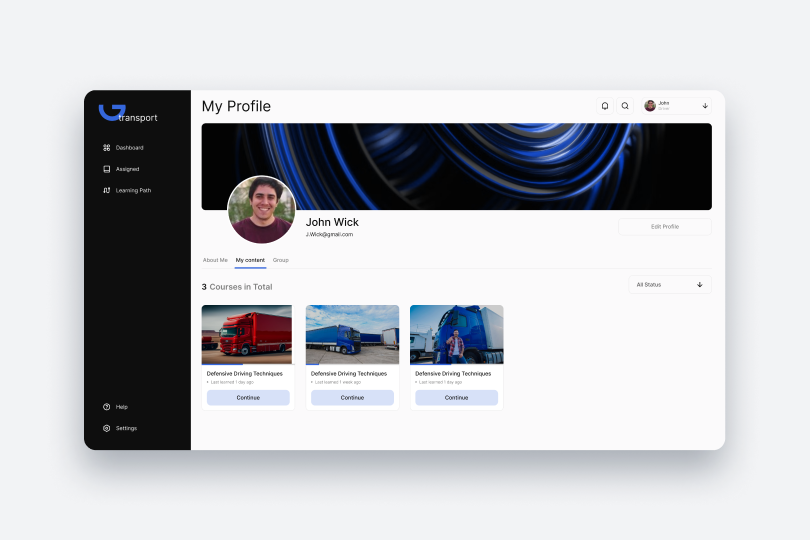Switch to the About Me tab
The height and width of the screenshot is (540, 810).
[x=215, y=260]
